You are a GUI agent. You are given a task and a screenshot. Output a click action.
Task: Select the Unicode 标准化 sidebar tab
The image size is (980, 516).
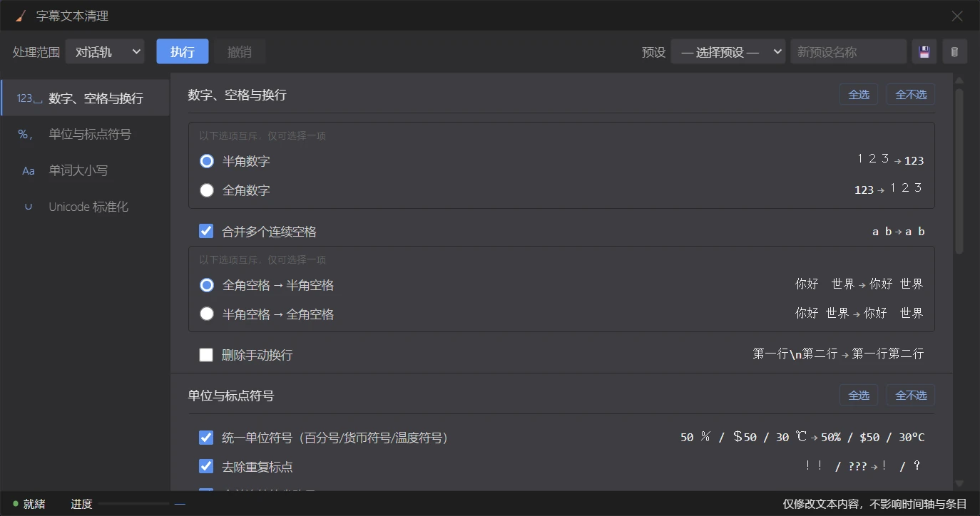(x=85, y=207)
